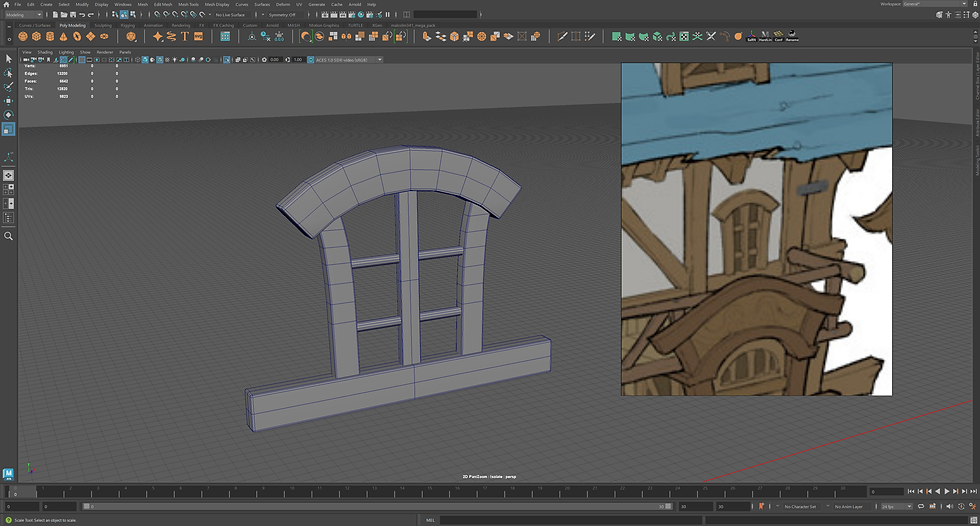This screenshot has height=526, width=980.
Task: Switch to the Sculpting shelf tab
Action: click(103, 25)
